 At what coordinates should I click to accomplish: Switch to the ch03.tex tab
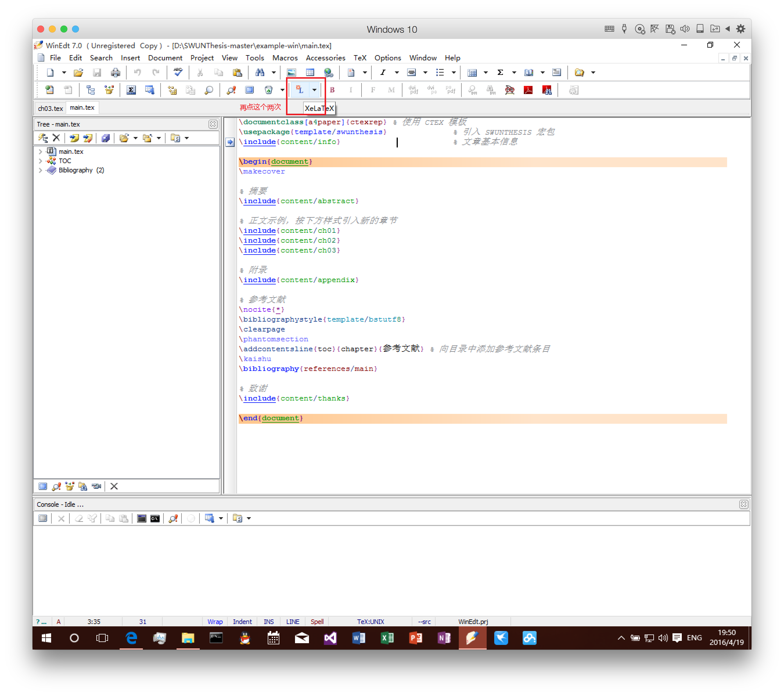pyautogui.click(x=50, y=108)
